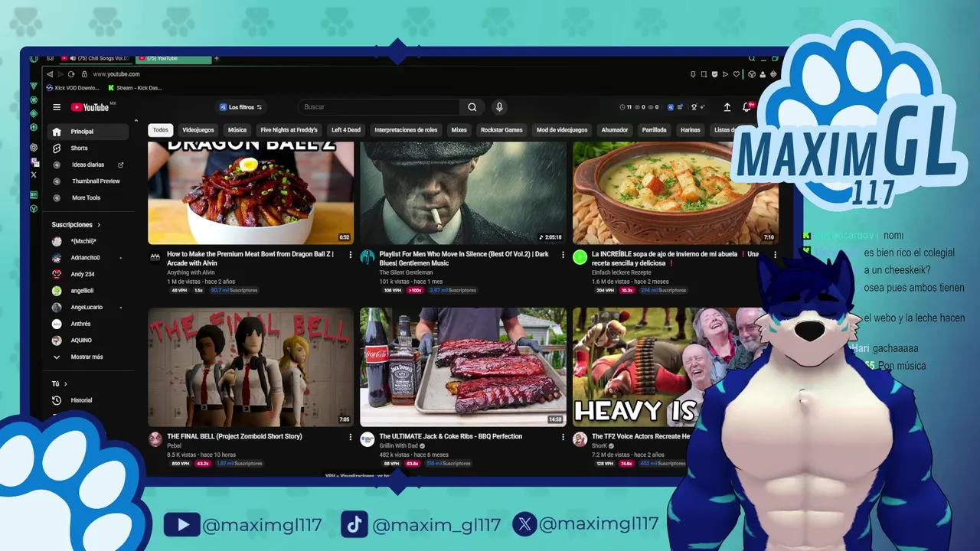Image resolution: width=980 pixels, height=551 pixels.
Task: Open angellioli subscription channel
Action: coord(89,291)
